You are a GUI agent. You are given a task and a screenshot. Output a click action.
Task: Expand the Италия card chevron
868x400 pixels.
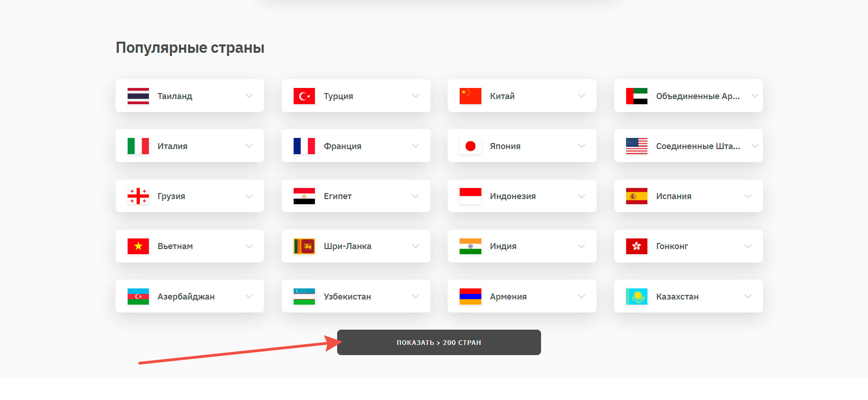click(x=249, y=146)
